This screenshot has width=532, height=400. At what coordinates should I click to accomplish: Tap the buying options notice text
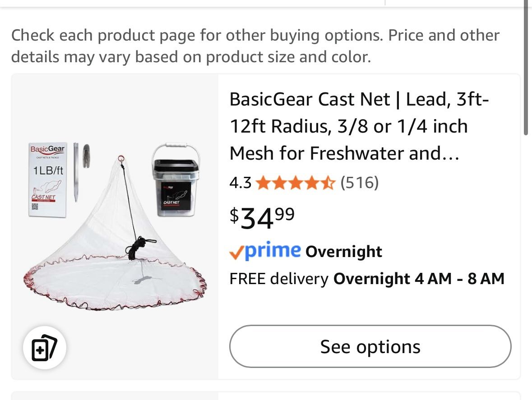tap(255, 46)
